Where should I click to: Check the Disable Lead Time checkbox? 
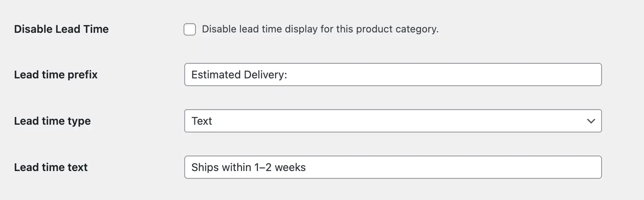tap(190, 29)
